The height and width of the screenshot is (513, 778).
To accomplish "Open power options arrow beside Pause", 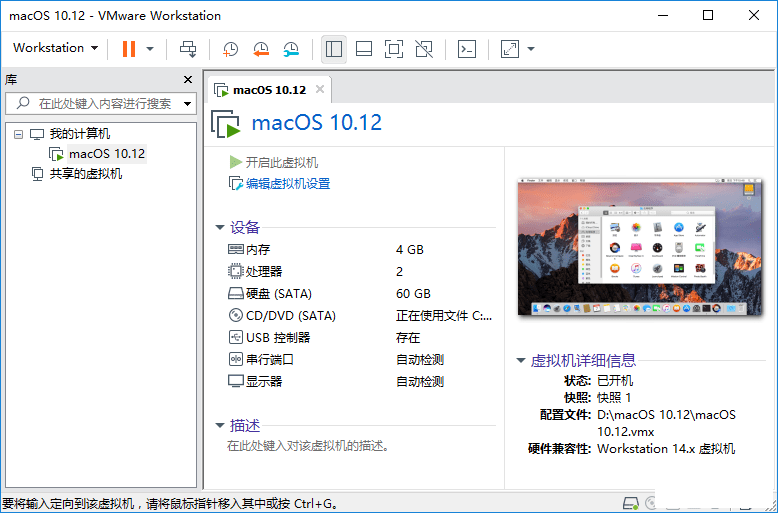I will [x=150, y=48].
